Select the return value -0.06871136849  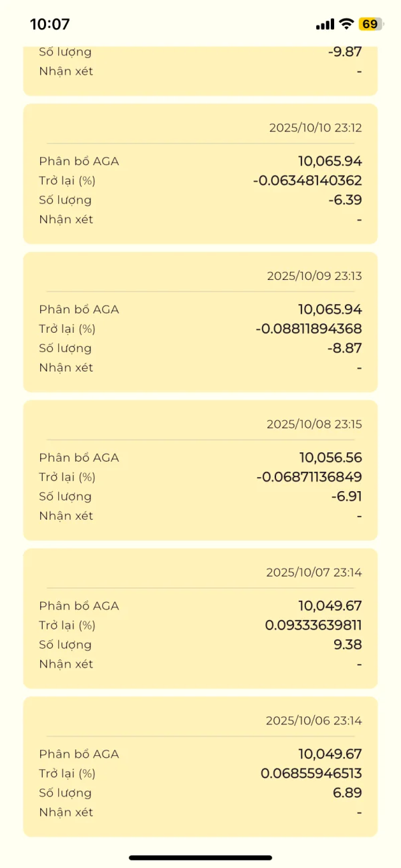309,477
